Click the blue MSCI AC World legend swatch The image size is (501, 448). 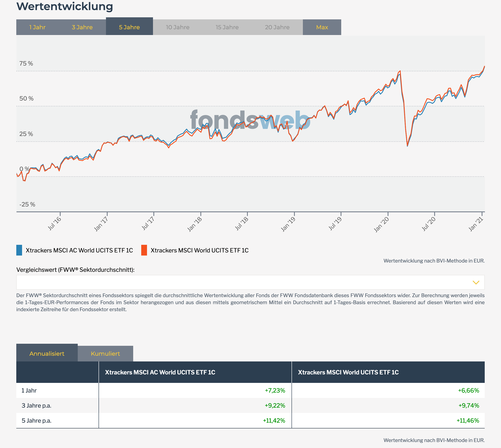click(x=19, y=250)
